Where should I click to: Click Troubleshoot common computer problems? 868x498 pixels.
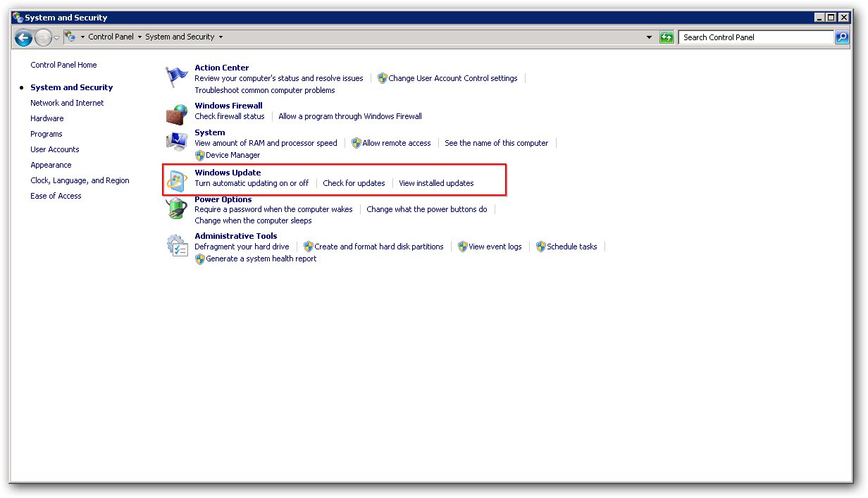coord(264,90)
